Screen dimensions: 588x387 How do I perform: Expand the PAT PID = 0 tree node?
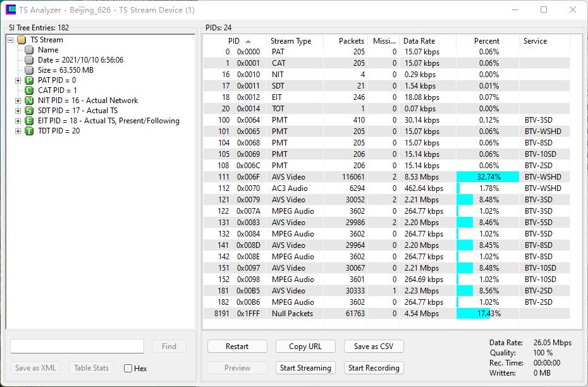click(18, 80)
